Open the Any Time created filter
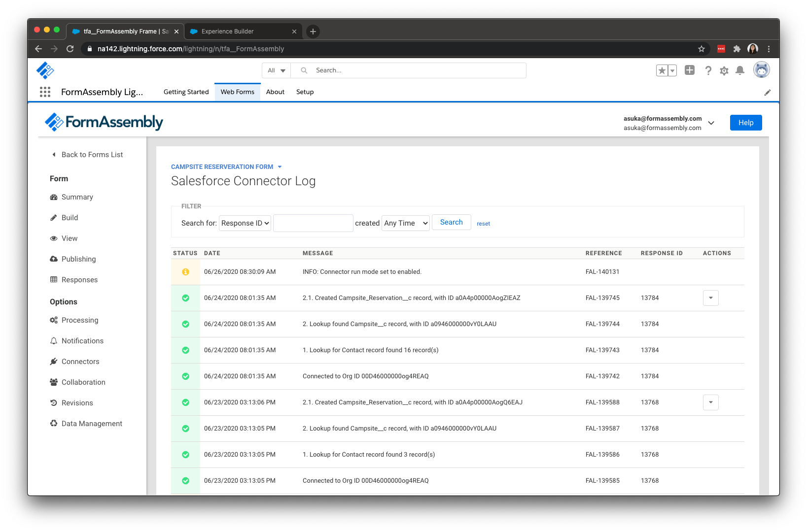The image size is (807, 532). [x=405, y=223]
